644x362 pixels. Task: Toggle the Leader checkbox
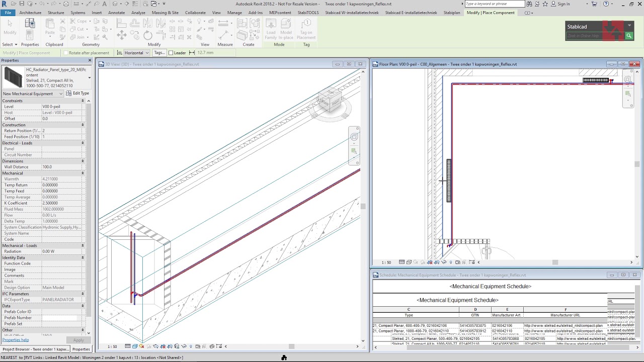[171, 53]
